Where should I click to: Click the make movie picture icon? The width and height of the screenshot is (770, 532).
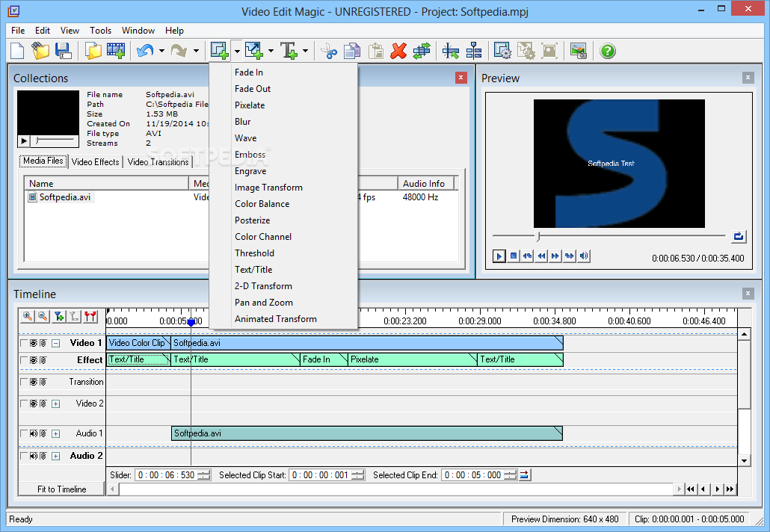coord(579,51)
